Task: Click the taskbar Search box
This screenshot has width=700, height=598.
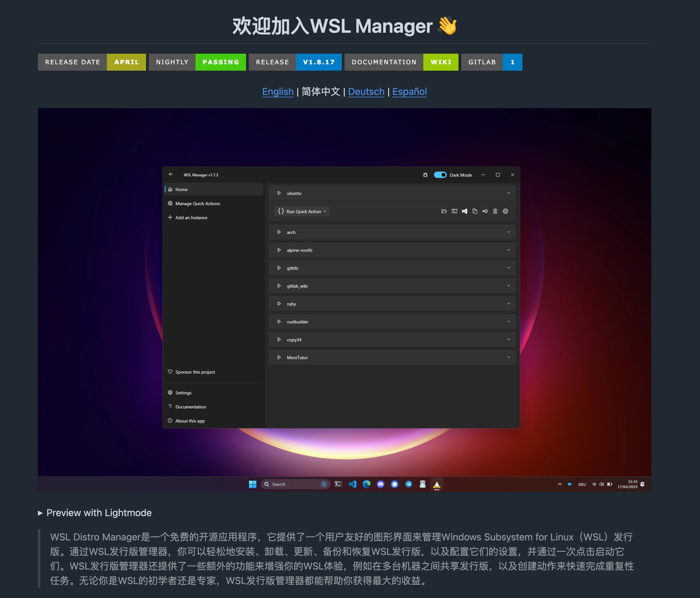Action: (x=295, y=484)
